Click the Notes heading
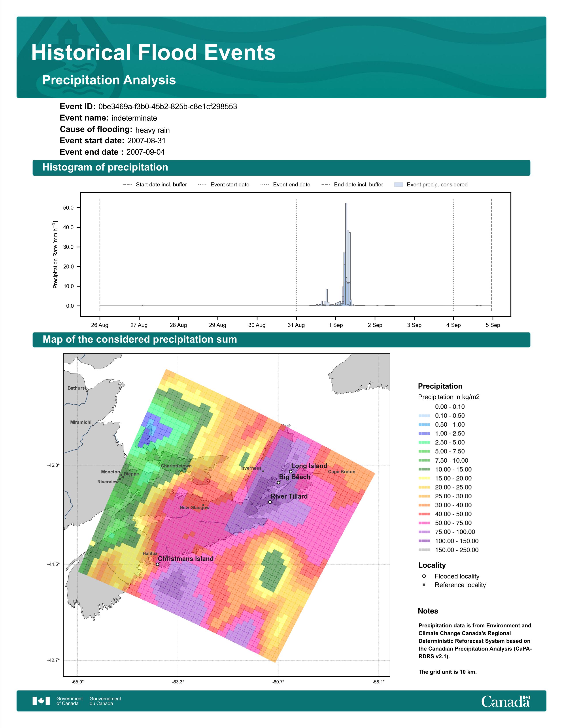 428,611
